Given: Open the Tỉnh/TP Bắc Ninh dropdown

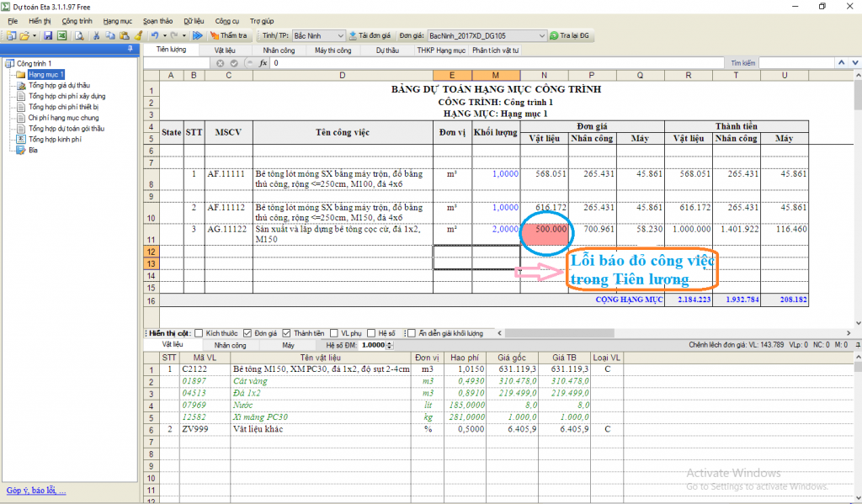Looking at the screenshot, I should coord(340,36).
